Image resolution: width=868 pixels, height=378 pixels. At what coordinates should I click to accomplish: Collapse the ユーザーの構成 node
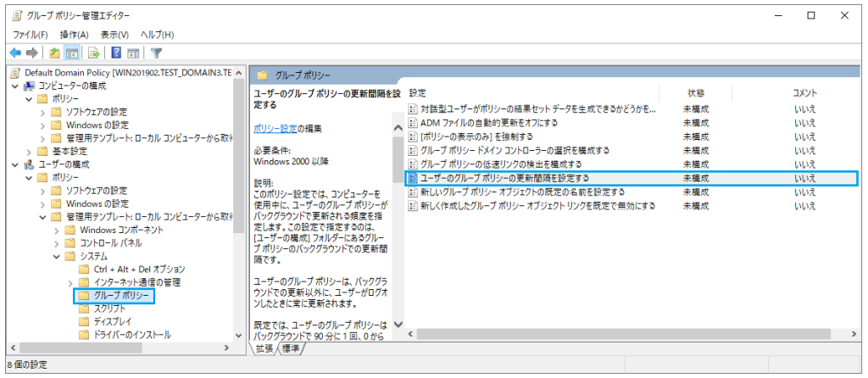pyautogui.click(x=14, y=164)
